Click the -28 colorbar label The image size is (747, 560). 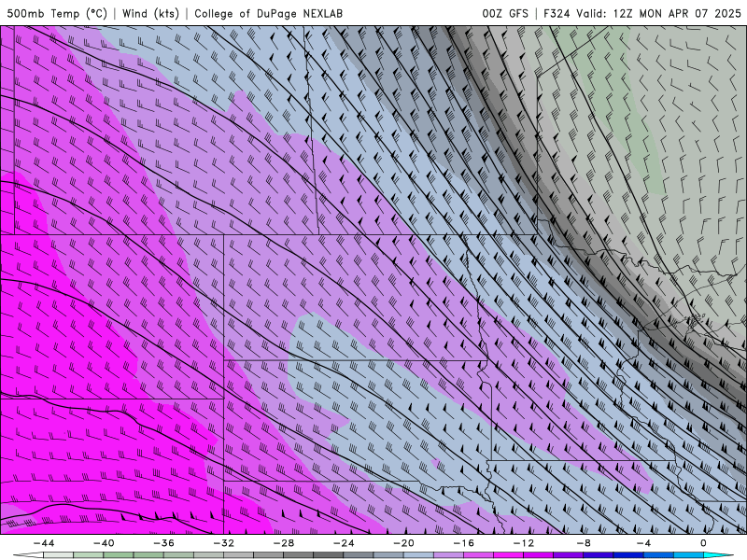click(284, 543)
